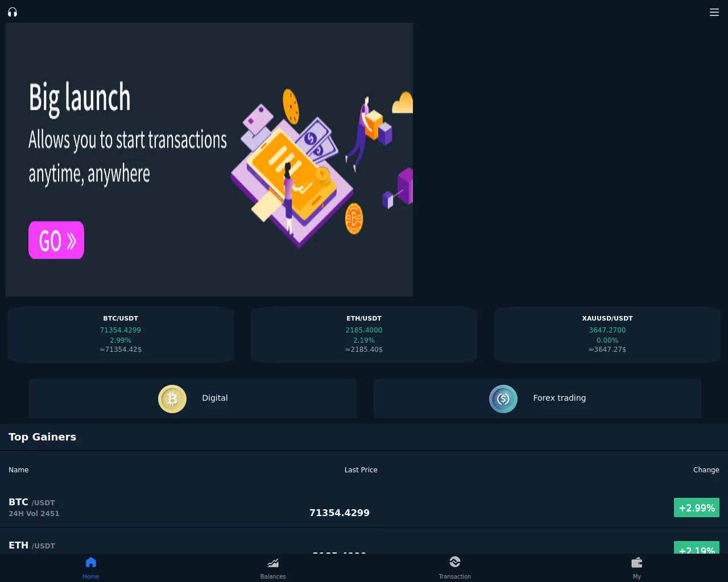
Task: Open the Digital trading section
Action: point(215,398)
